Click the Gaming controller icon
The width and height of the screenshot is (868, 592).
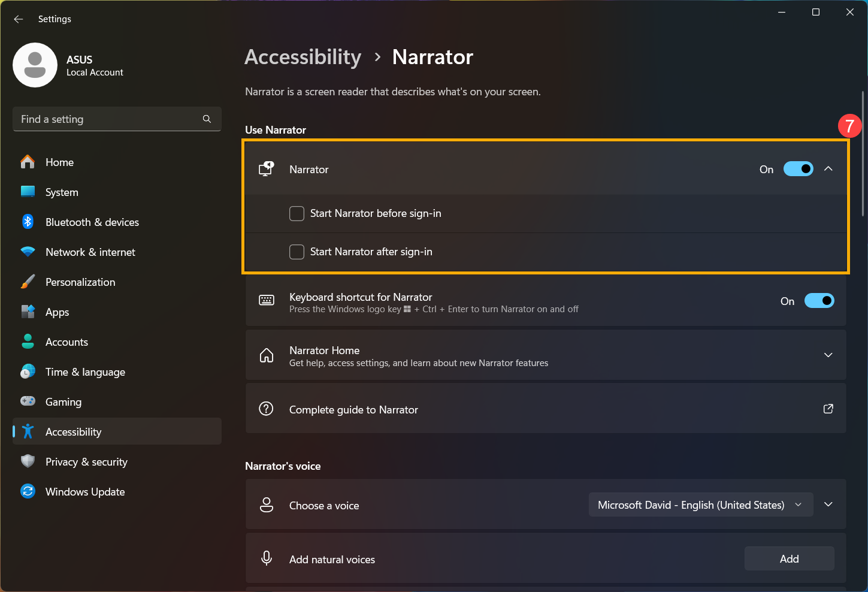(x=28, y=401)
